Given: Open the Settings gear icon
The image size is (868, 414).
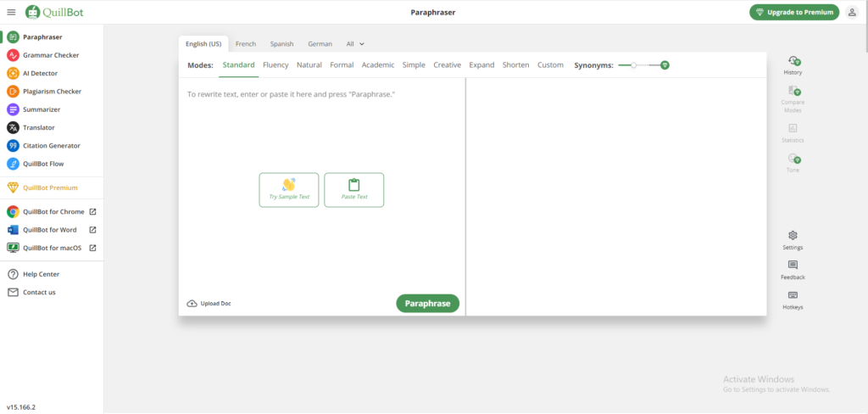Looking at the screenshot, I should (793, 236).
